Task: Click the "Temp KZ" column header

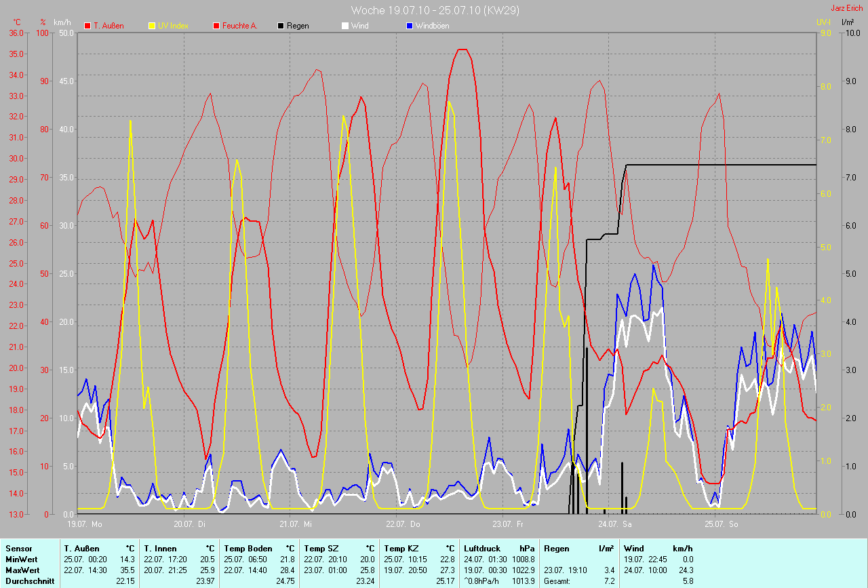Action: [x=403, y=549]
